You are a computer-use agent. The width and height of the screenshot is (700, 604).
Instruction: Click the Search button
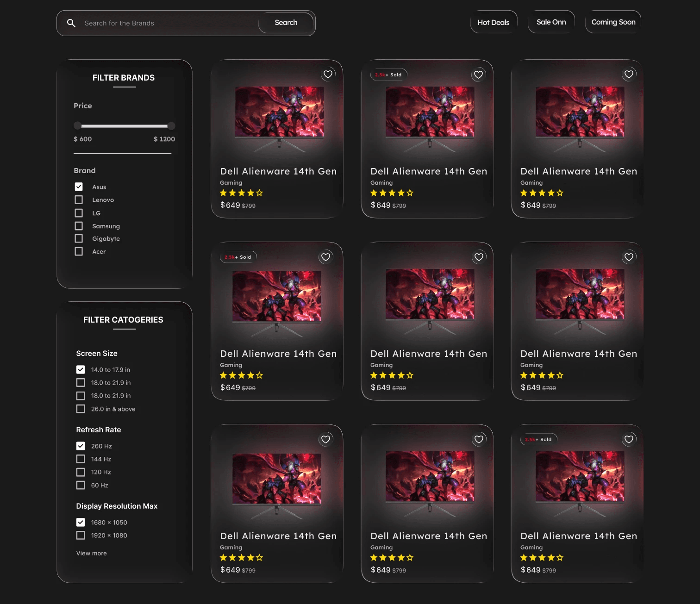(x=286, y=23)
